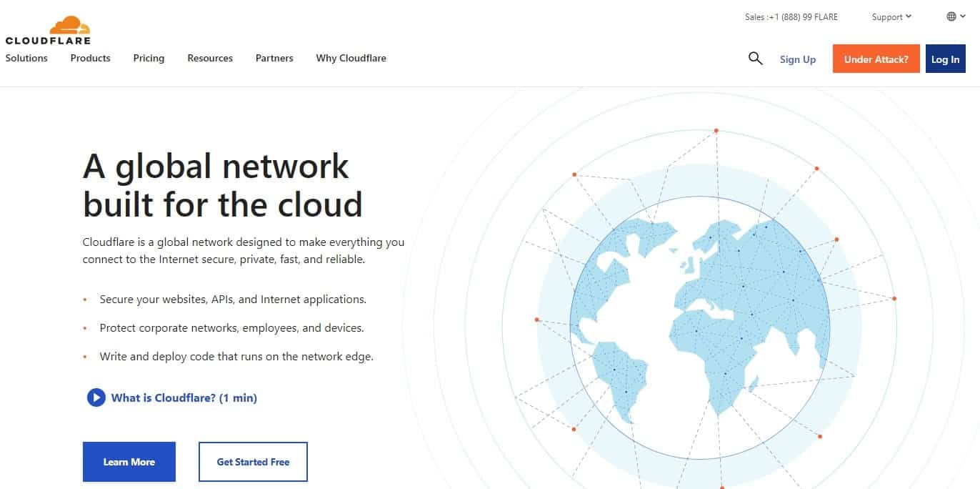Open the Why Cloudflare menu

(x=351, y=58)
